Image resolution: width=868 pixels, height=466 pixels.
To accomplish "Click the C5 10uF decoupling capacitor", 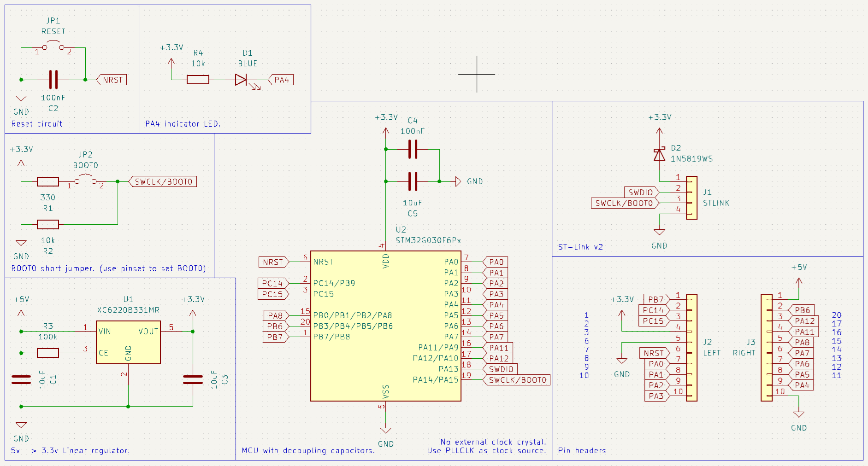I will point(413,181).
